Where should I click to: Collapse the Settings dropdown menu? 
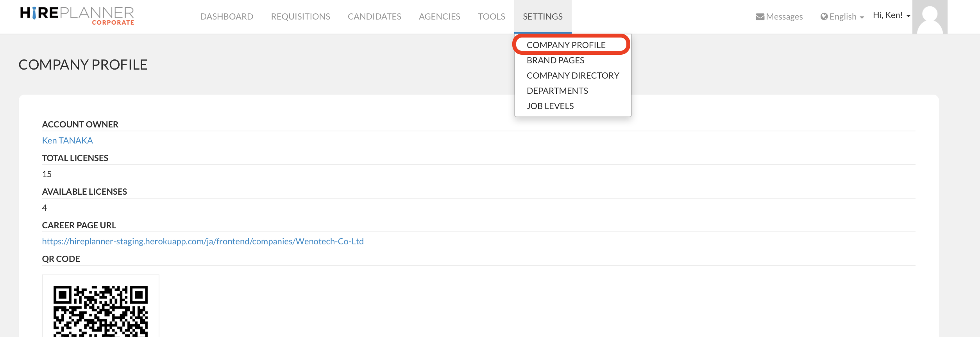pos(542,16)
